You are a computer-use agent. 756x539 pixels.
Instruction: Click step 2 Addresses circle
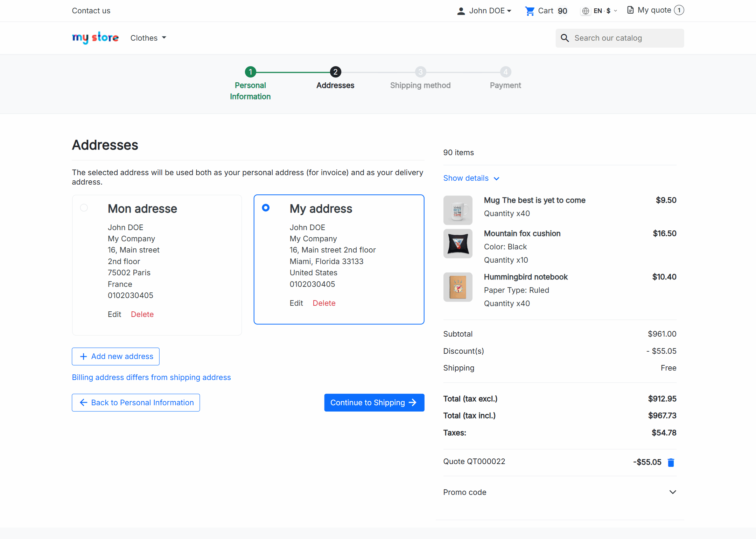(335, 72)
